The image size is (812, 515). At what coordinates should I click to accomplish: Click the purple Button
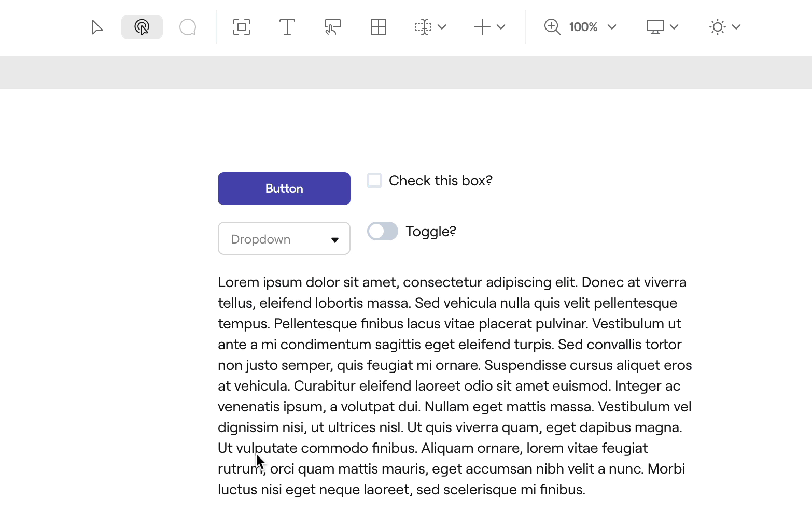(284, 189)
